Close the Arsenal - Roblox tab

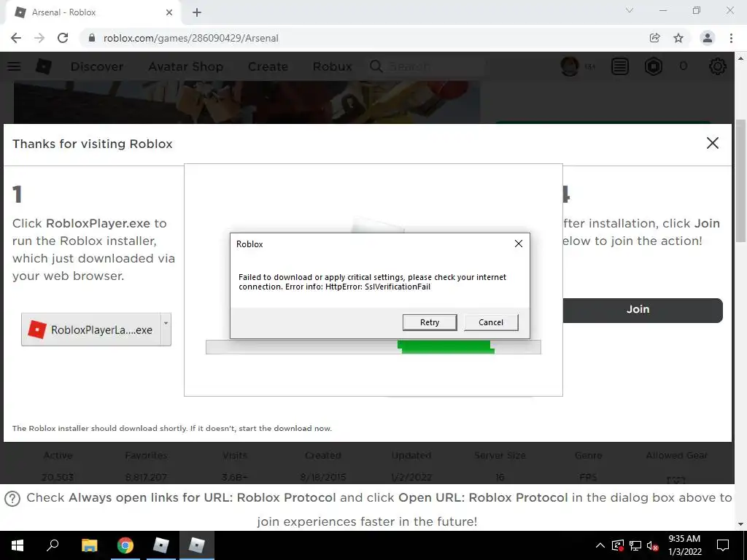coord(169,12)
